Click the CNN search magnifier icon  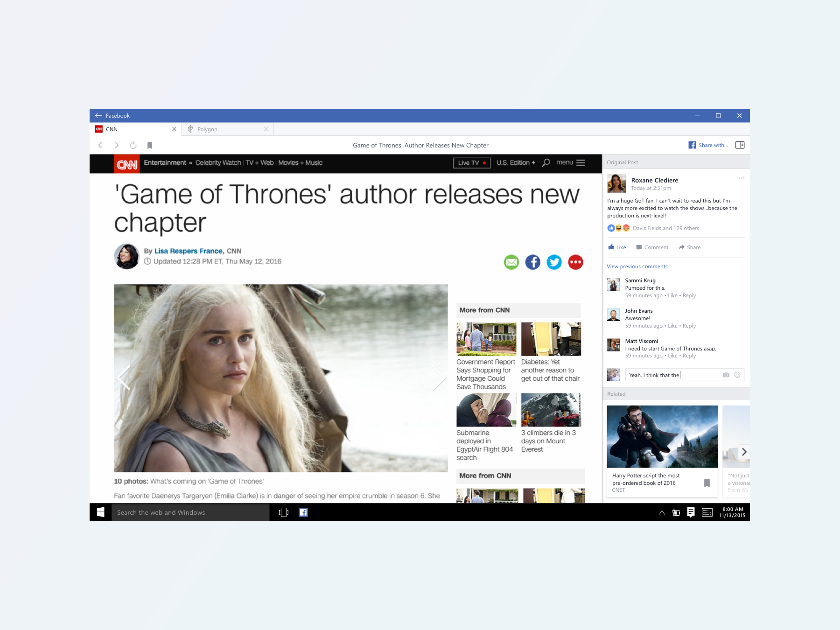(x=546, y=163)
